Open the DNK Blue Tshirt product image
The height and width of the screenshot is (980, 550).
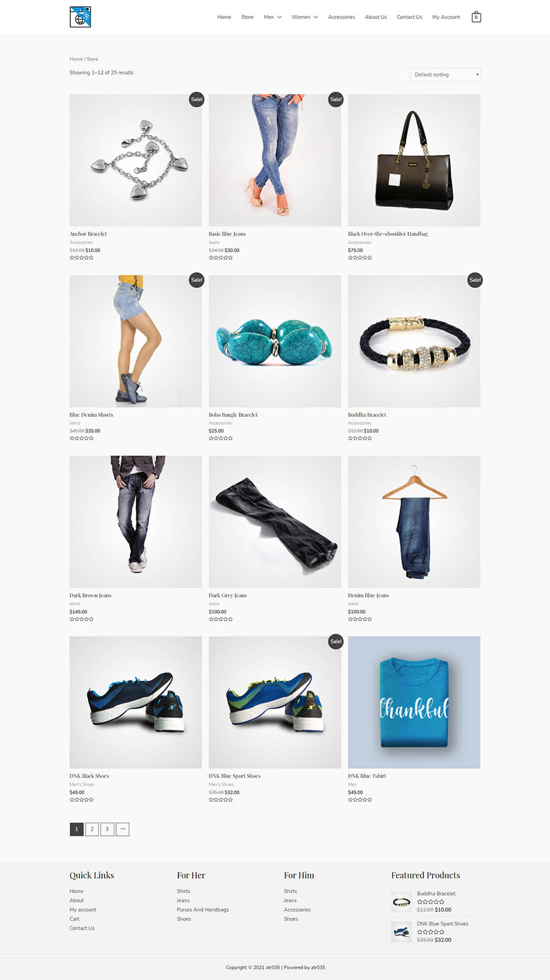tap(414, 702)
